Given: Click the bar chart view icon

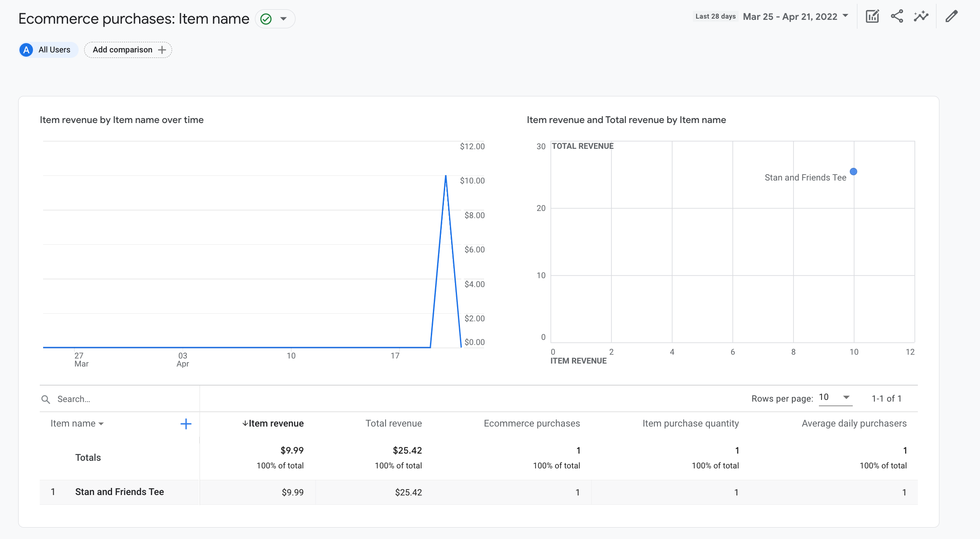Looking at the screenshot, I should click(873, 17).
